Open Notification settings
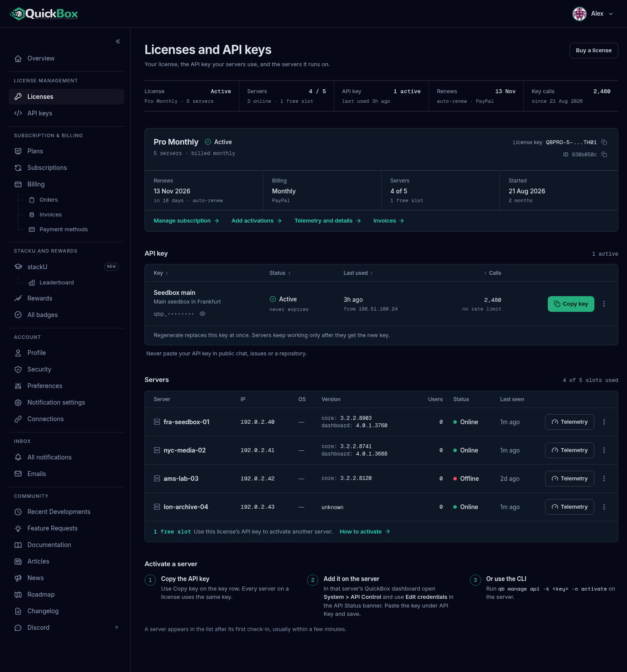The height and width of the screenshot is (672, 627). point(66,402)
